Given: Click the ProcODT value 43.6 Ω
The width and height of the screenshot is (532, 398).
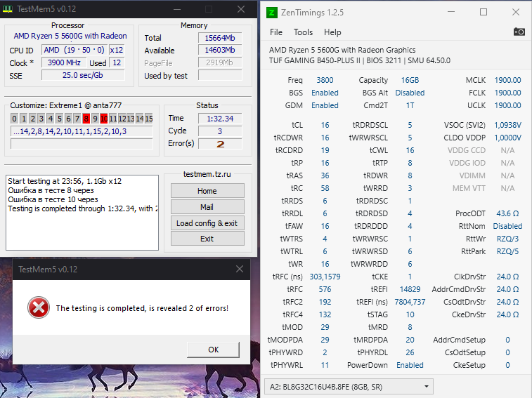Looking at the screenshot, I should point(507,213).
